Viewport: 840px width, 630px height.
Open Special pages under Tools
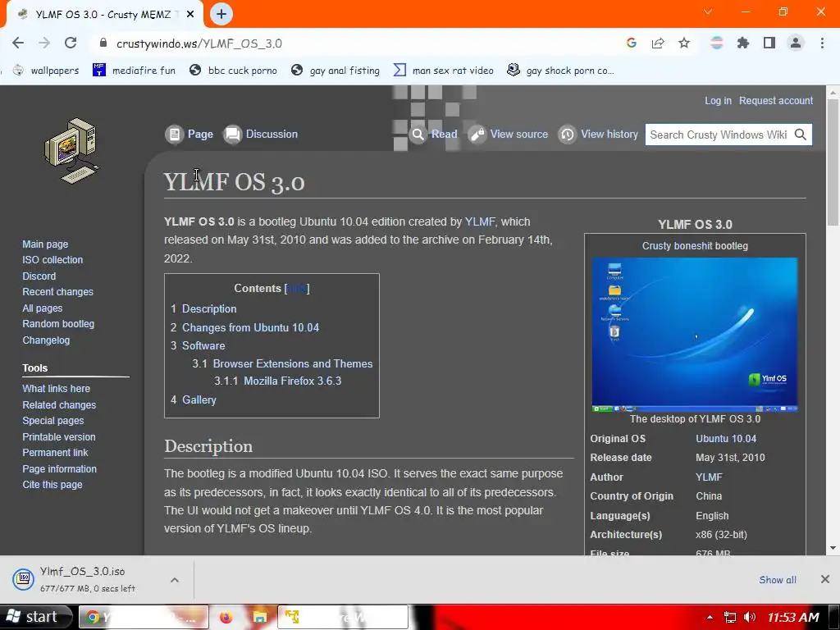[x=53, y=421]
